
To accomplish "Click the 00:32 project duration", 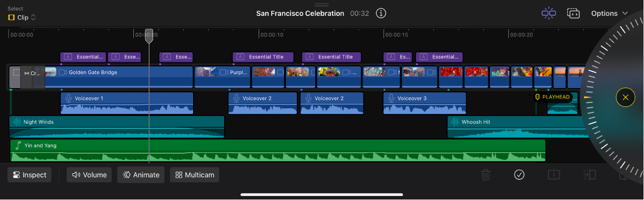I will pos(360,13).
